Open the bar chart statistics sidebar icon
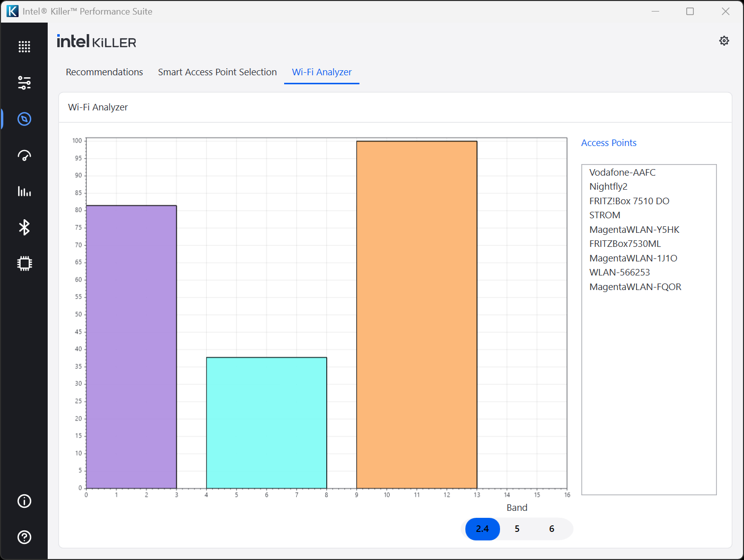The height and width of the screenshot is (560, 744). click(24, 191)
